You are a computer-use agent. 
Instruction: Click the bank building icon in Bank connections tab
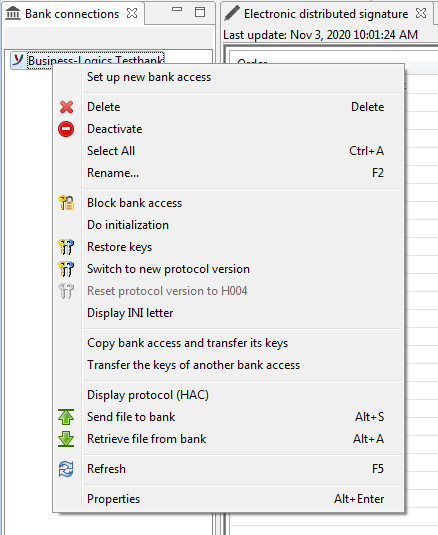[13, 14]
